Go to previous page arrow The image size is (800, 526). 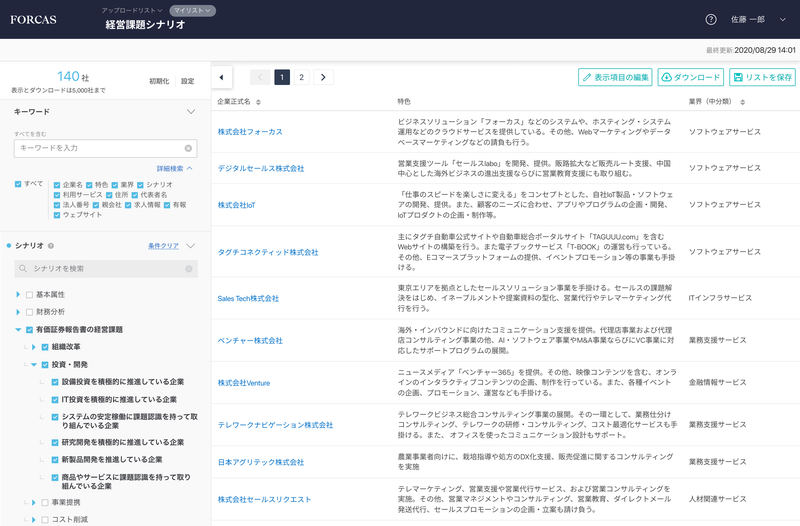click(260, 77)
